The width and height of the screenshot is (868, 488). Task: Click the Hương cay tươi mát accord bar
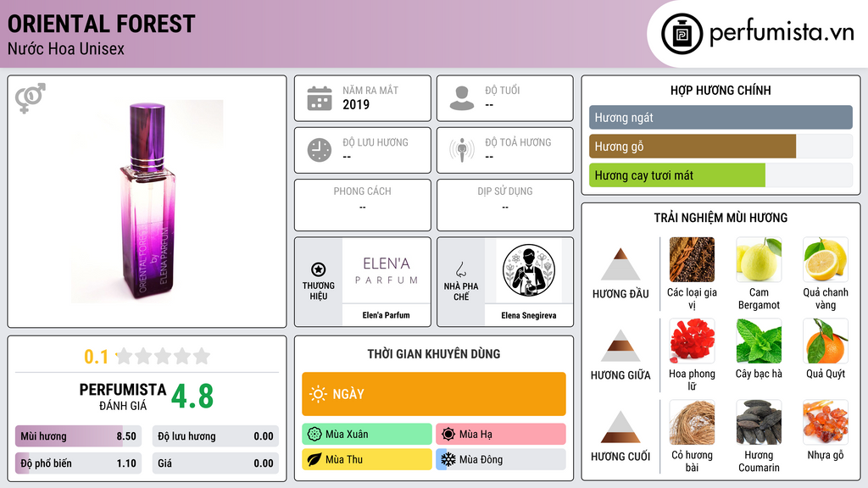pos(721,175)
